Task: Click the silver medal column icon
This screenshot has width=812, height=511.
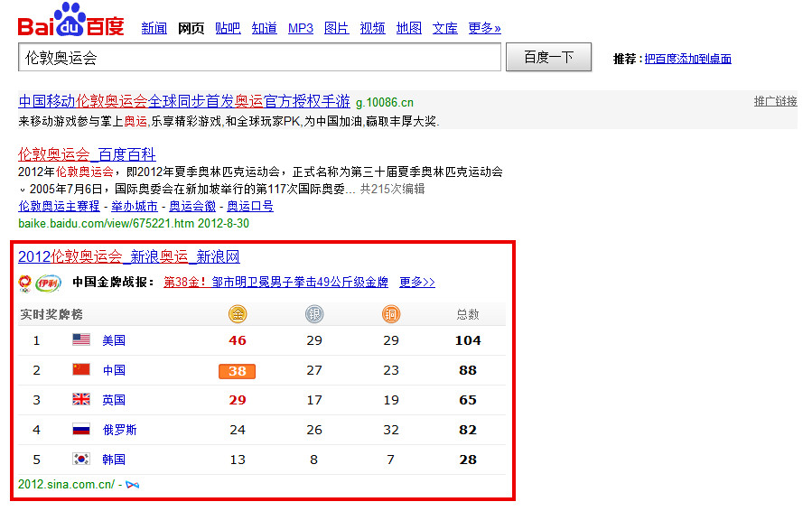Action: (x=314, y=314)
